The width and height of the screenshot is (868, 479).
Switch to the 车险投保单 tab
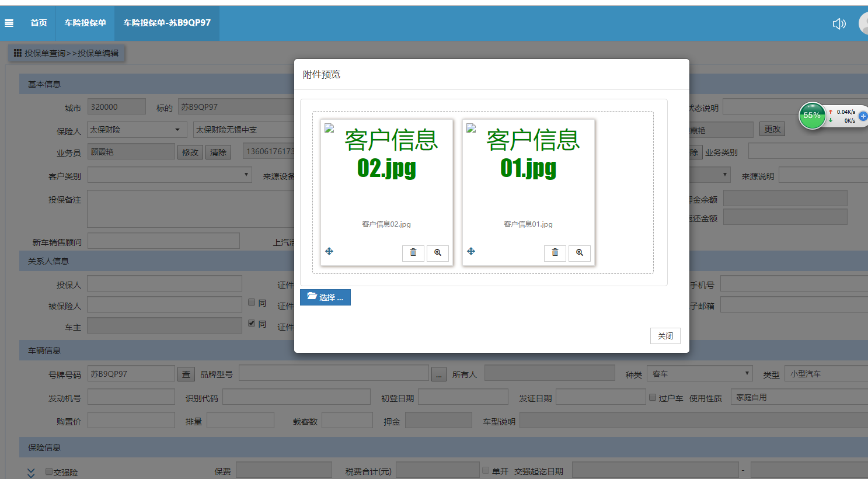click(x=85, y=23)
